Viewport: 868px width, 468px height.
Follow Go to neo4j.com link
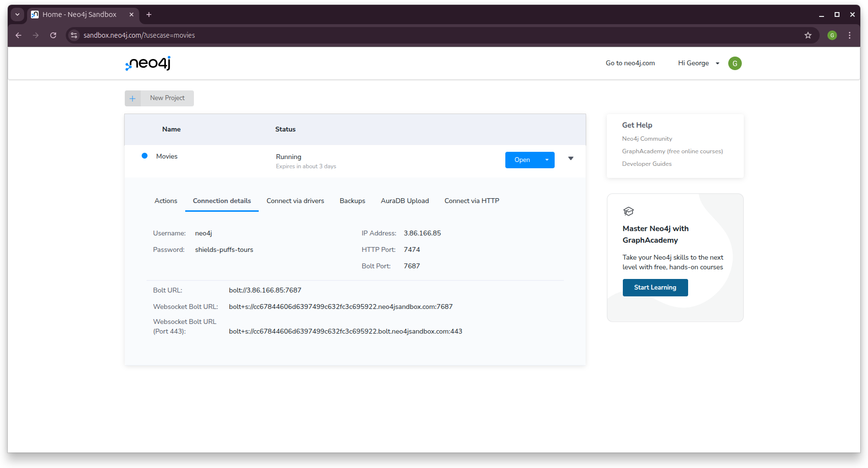pos(630,63)
